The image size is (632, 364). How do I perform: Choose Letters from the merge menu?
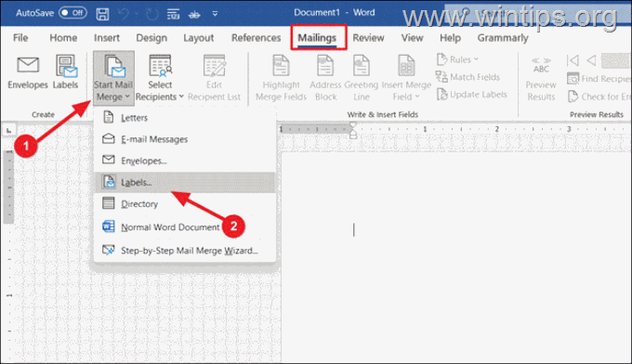coord(185,118)
